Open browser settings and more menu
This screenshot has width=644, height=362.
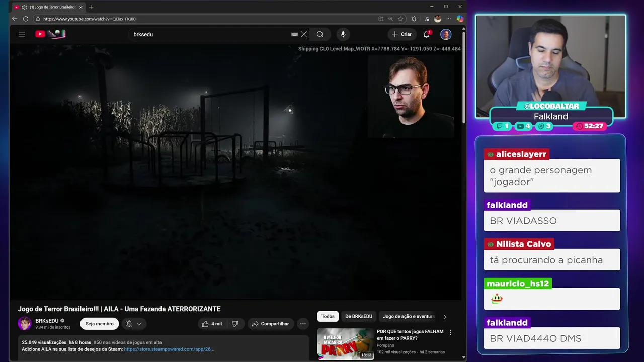click(x=449, y=19)
